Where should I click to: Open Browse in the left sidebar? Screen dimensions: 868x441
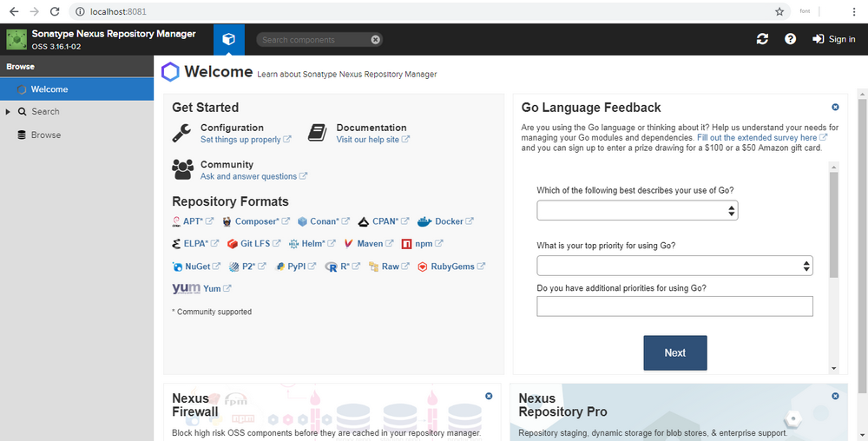pyautogui.click(x=46, y=135)
